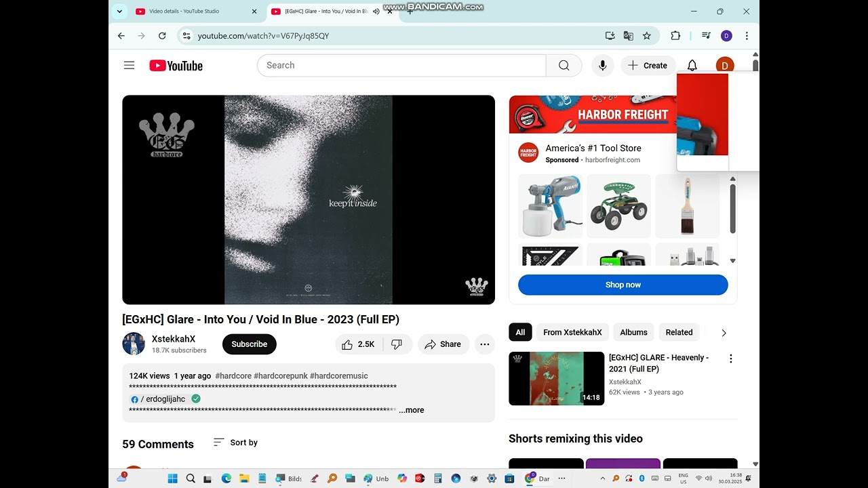Launch Microsoft Edge from the taskbar
The height and width of the screenshot is (488, 868).
(x=226, y=479)
